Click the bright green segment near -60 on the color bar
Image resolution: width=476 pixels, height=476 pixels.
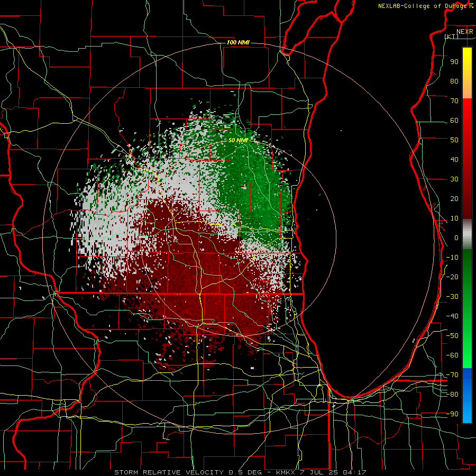(467, 356)
